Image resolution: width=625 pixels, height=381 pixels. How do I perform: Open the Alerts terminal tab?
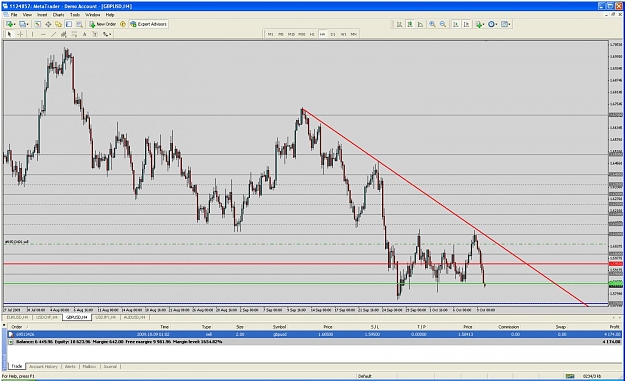(x=70, y=367)
